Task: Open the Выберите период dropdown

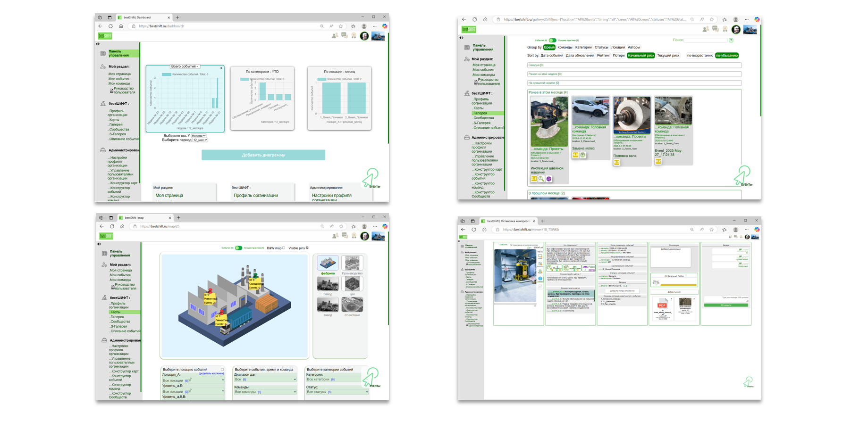Action: 200,140
